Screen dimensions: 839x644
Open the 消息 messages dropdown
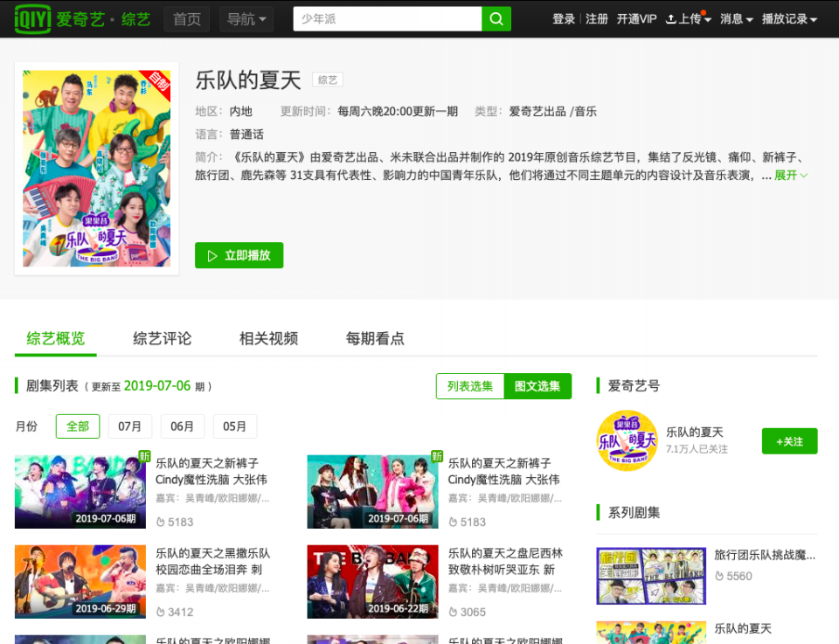736,19
